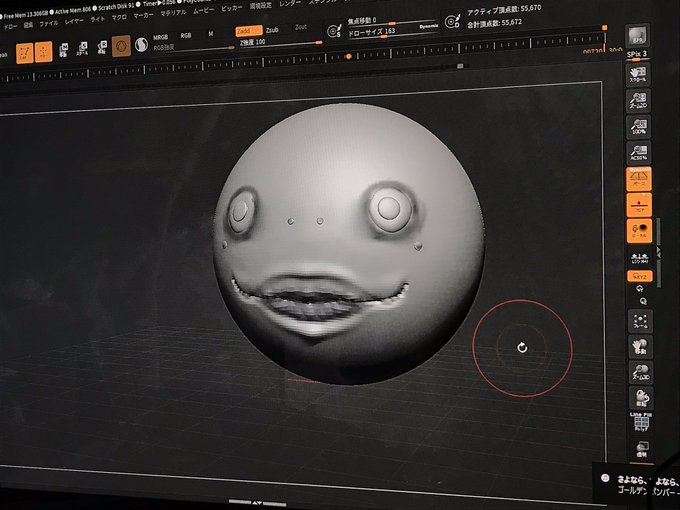This screenshot has height=510, width=680.
Task: Click the ズーム3D zoom icon
Action: (x=641, y=372)
